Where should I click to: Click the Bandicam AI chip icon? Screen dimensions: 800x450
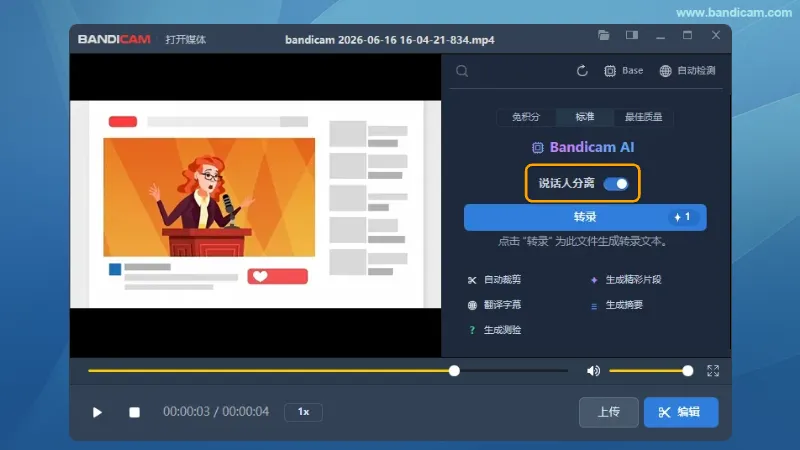point(538,148)
